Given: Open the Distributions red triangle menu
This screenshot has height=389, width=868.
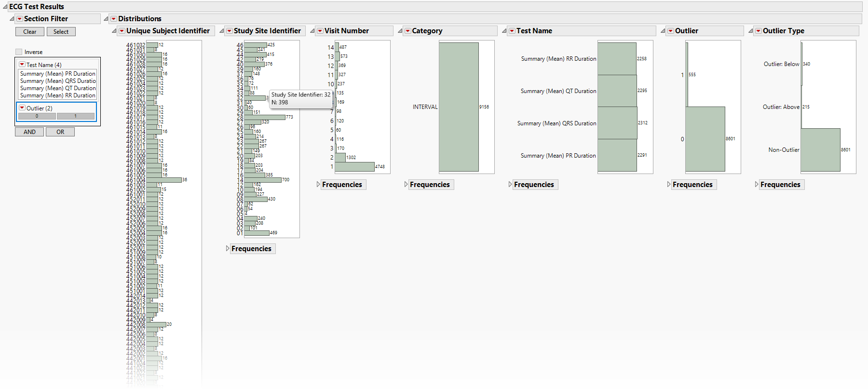Looking at the screenshot, I should pyautogui.click(x=114, y=19).
